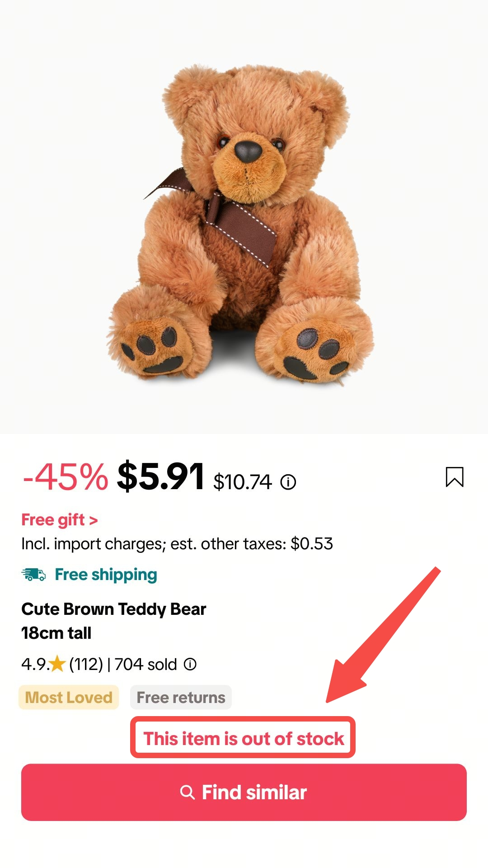This screenshot has height=868, width=488.
Task: Tap the $5.91 sale price
Action: click(161, 477)
